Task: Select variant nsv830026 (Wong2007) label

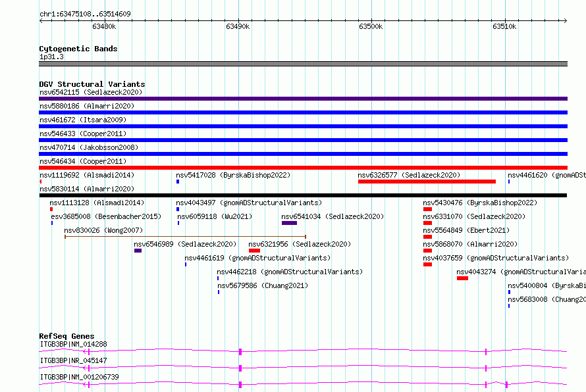Action: coord(103,230)
